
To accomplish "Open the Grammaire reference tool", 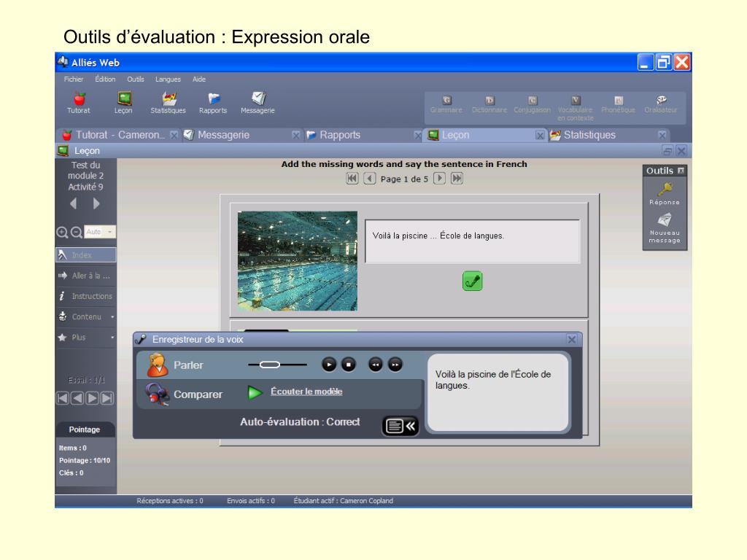I will pos(446,104).
